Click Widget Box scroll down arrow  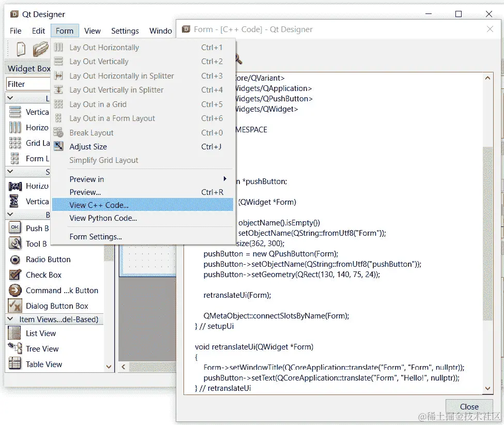[109, 367]
